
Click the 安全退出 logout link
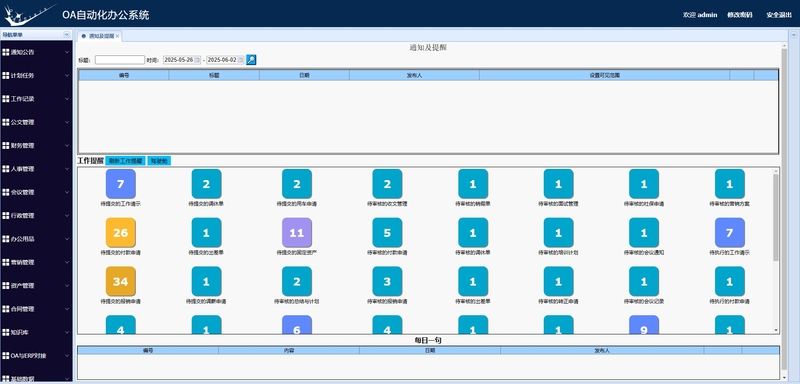(x=779, y=15)
